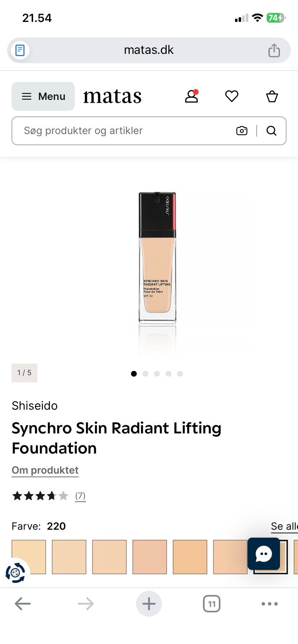The height and width of the screenshot is (644, 298).
Task: Open the account profile icon
Action: (191, 96)
